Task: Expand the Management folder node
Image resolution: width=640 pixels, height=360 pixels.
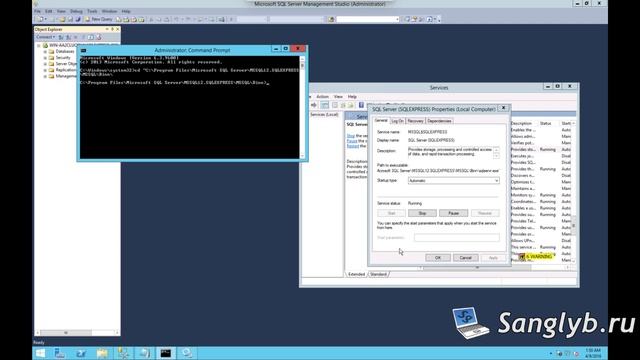Action: [x=45, y=76]
